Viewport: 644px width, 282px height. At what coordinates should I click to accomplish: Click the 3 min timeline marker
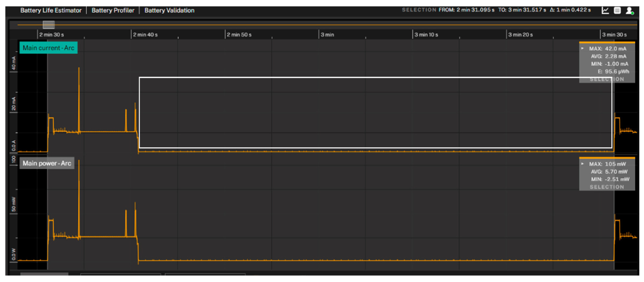click(x=327, y=35)
